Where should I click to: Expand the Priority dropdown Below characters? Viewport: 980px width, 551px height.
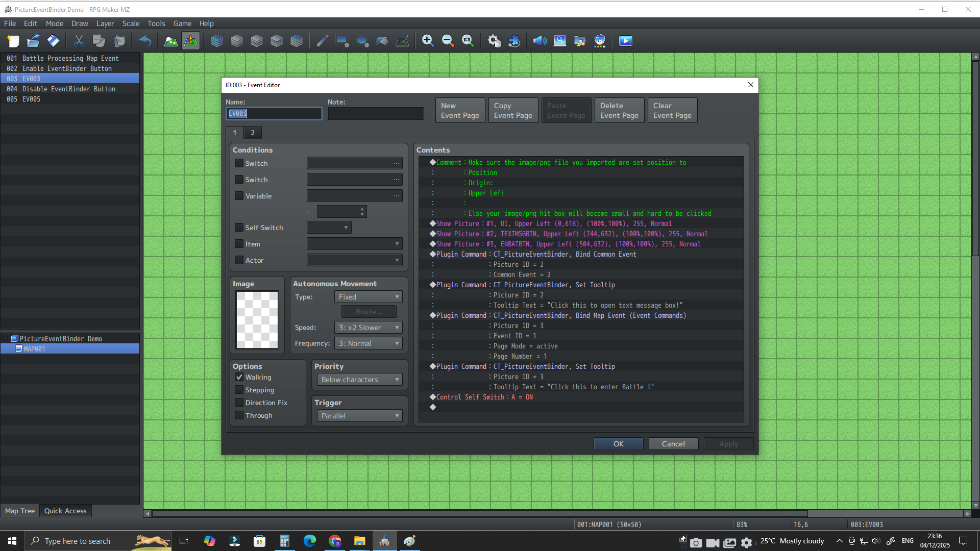click(359, 380)
